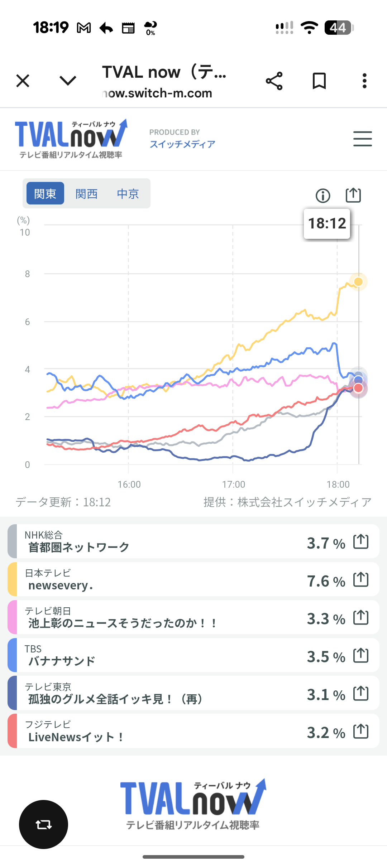Close the browser tab with the X
The image size is (387, 868).
23,81
